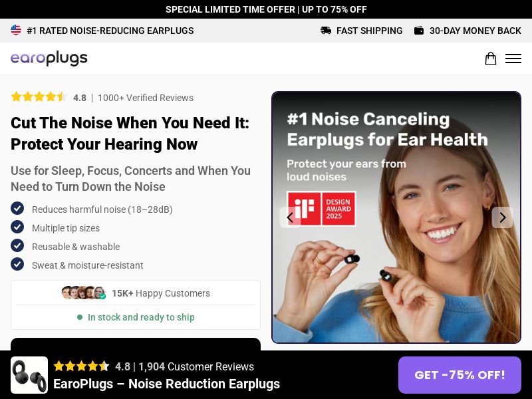
Task: Click the US flag icon
Action: coord(16,30)
